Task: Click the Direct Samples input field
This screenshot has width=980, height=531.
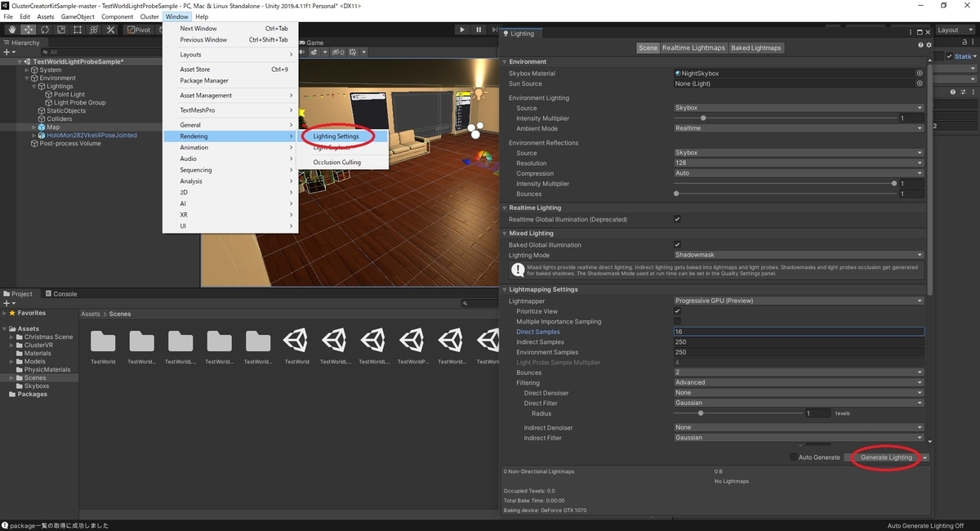Action: tap(798, 332)
